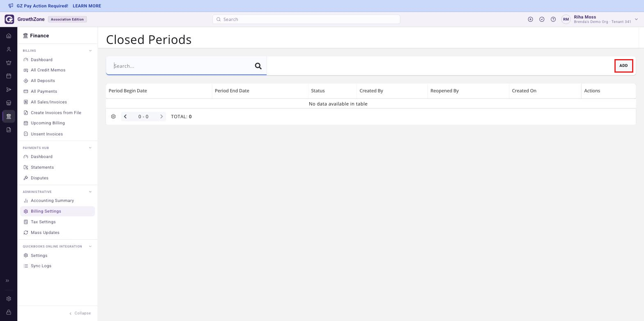The image size is (644, 321).
Task: Select the Finance bank icon in rail
Action: [x=9, y=117]
